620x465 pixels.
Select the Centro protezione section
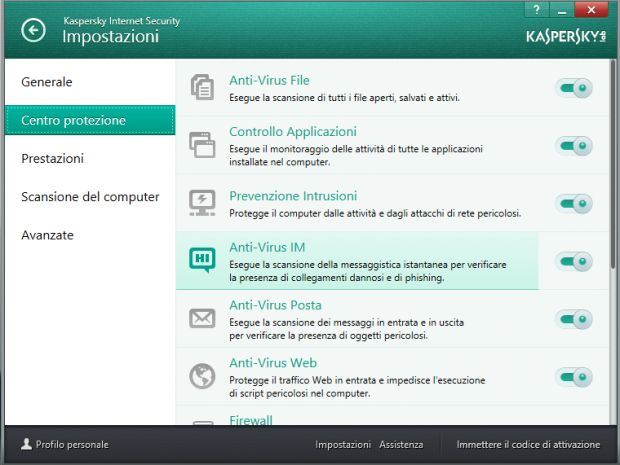(90, 120)
